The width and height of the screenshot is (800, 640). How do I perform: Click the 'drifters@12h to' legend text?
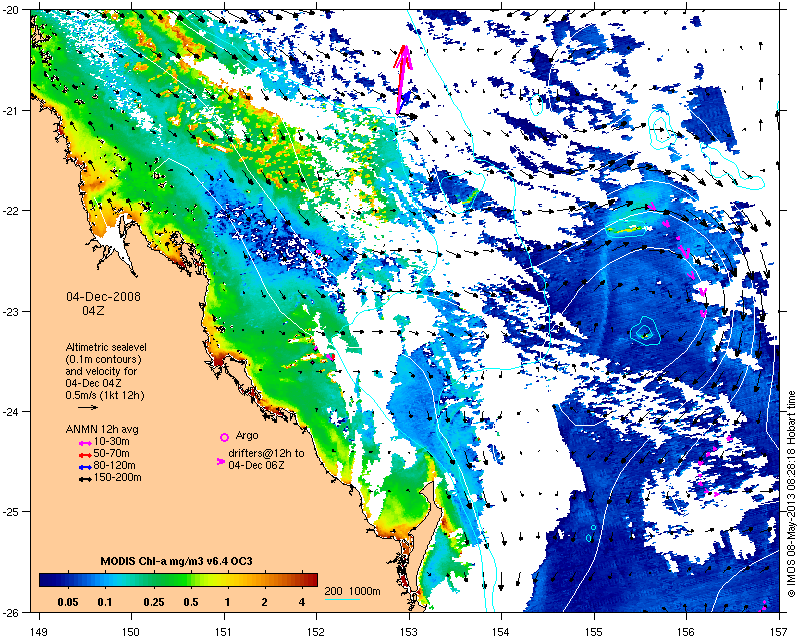click(266, 453)
